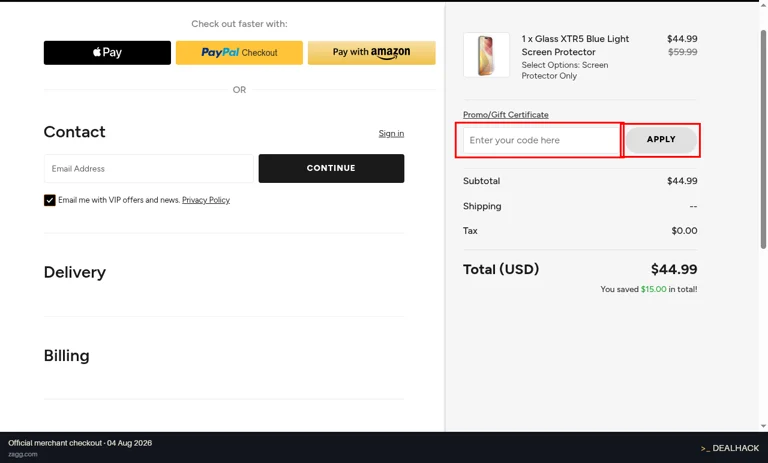Click 'Check out faster with:' text
768x463 pixels.
point(239,24)
